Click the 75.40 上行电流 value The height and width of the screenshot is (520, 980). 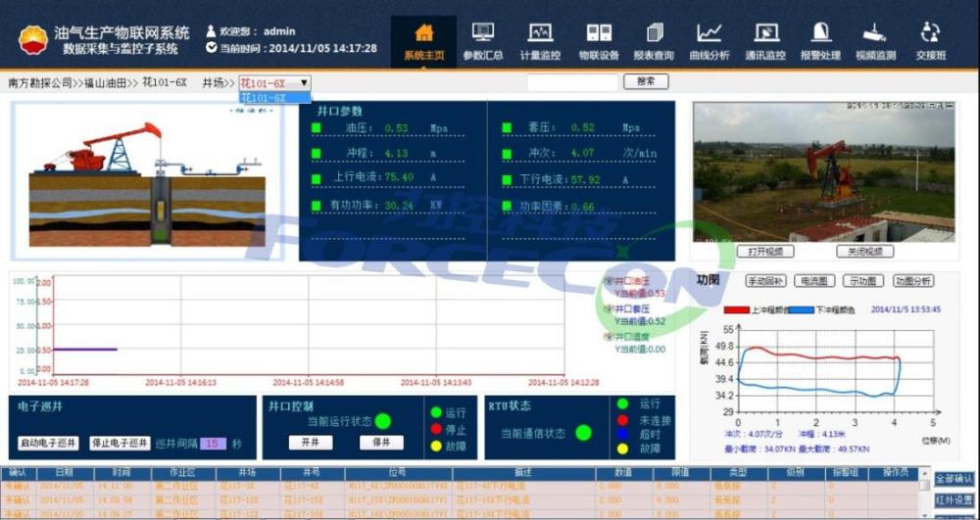pyautogui.click(x=400, y=178)
